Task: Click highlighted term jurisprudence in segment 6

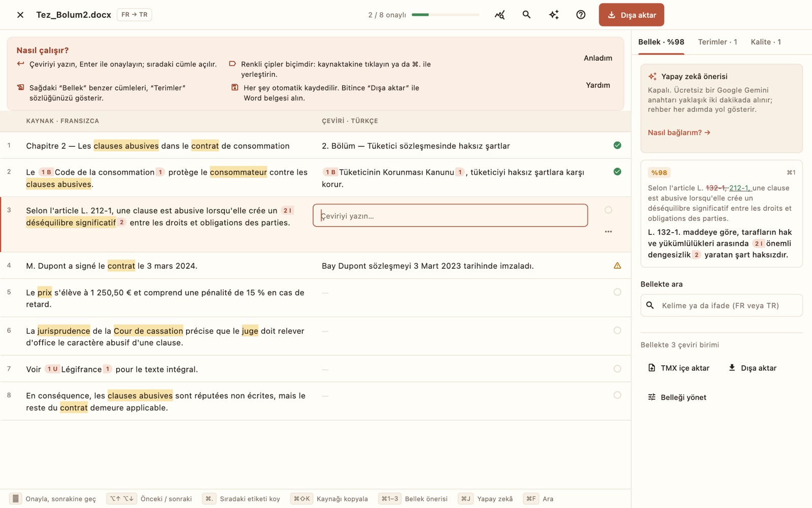Action: [x=63, y=331]
